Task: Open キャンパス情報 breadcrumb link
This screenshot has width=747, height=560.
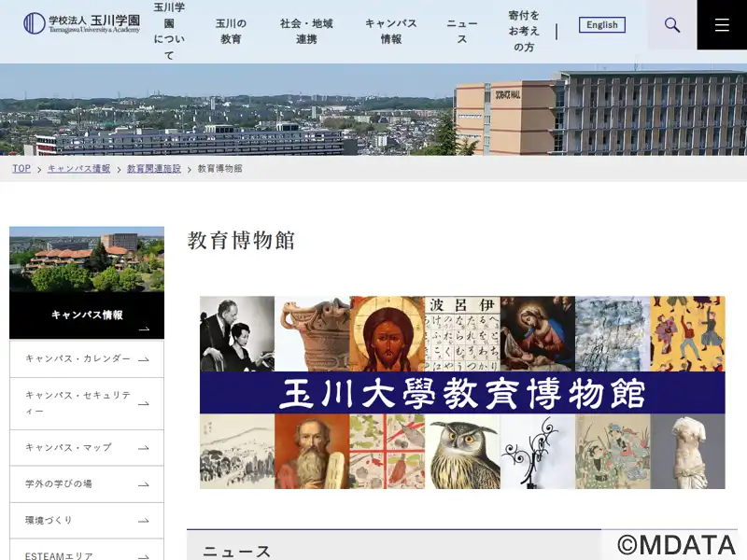Action: point(79,169)
